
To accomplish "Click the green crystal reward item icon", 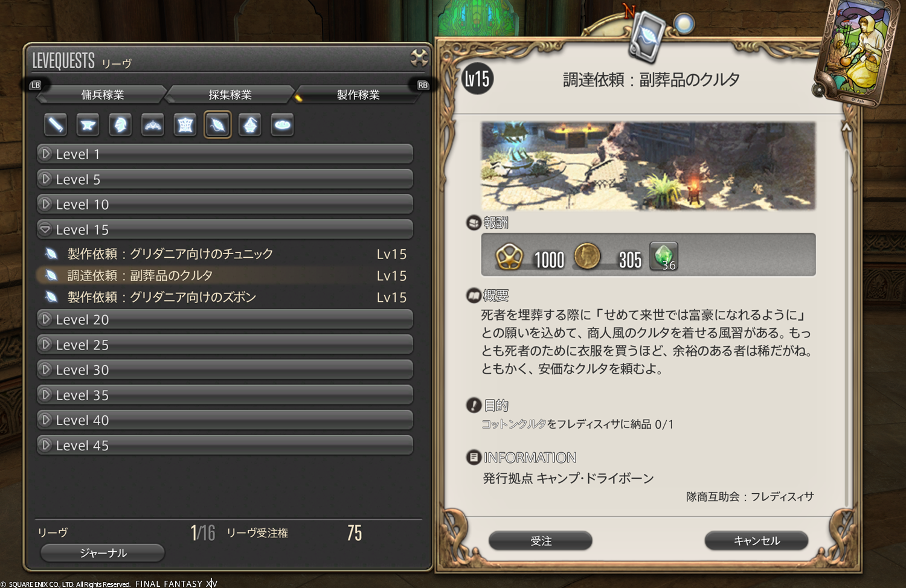I will 664,256.
